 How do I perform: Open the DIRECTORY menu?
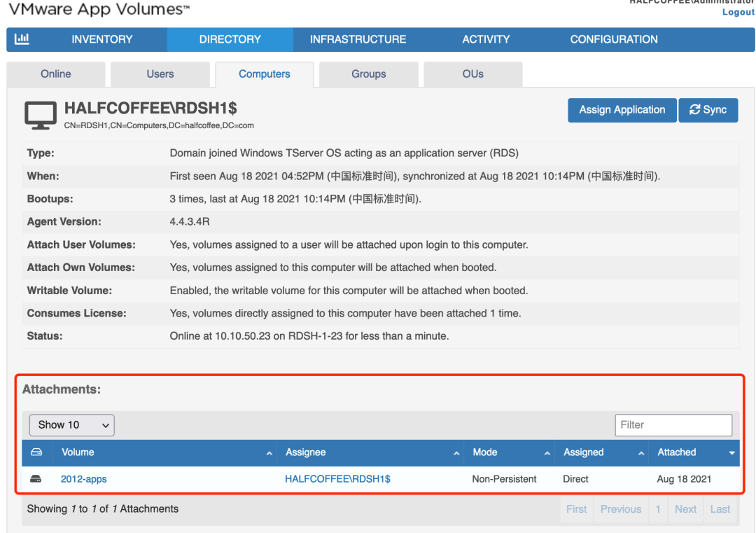pos(230,39)
